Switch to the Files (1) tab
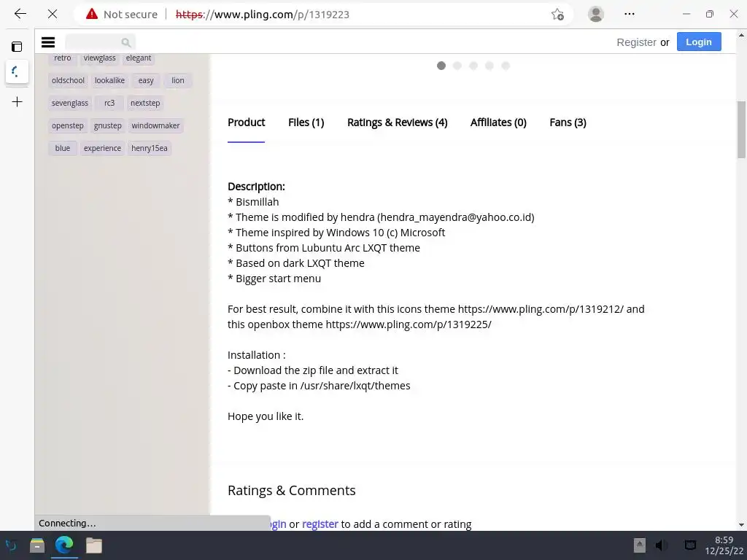The height and width of the screenshot is (560, 747). pyautogui.click(x=306, y=122)
